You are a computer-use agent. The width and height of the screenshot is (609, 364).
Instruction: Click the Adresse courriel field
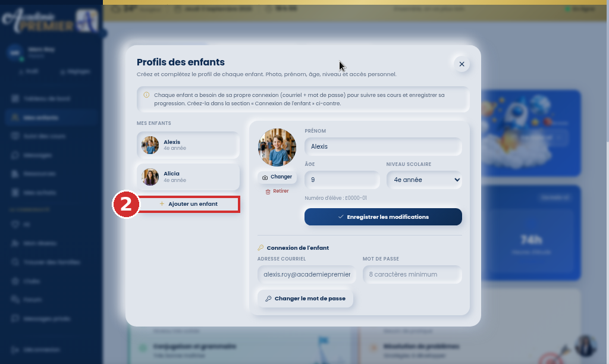tap(306, 274)
